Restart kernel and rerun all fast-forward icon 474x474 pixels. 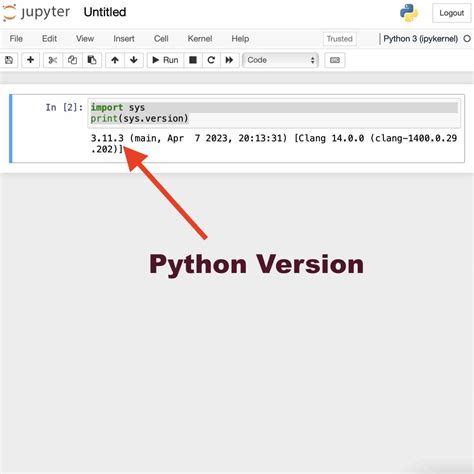click(x=229, y=60)
